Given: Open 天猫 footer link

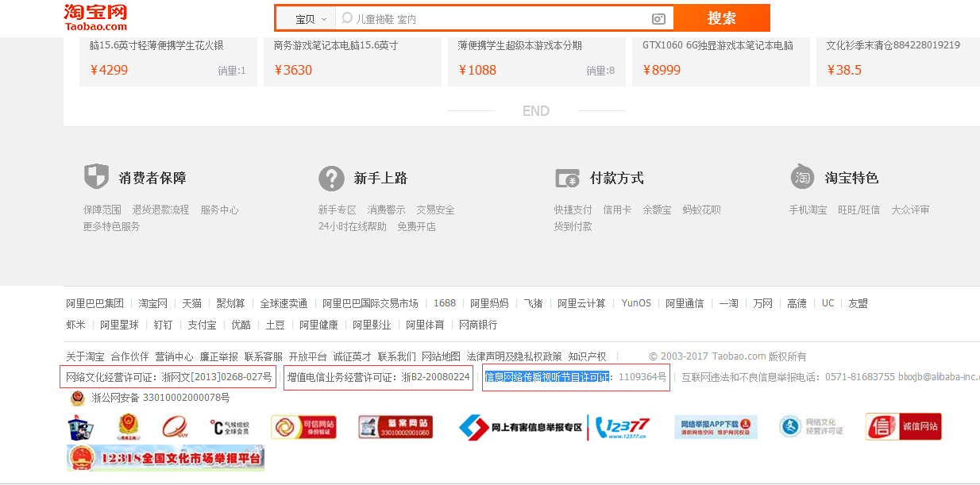Looking at the screenshot, I should click(192, 303).
